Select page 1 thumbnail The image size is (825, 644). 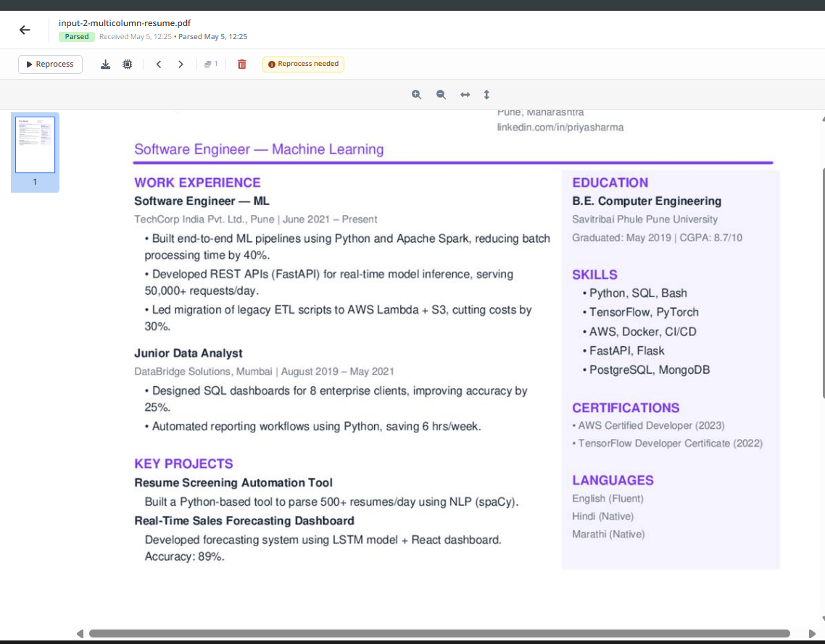[x=36, y=145]
